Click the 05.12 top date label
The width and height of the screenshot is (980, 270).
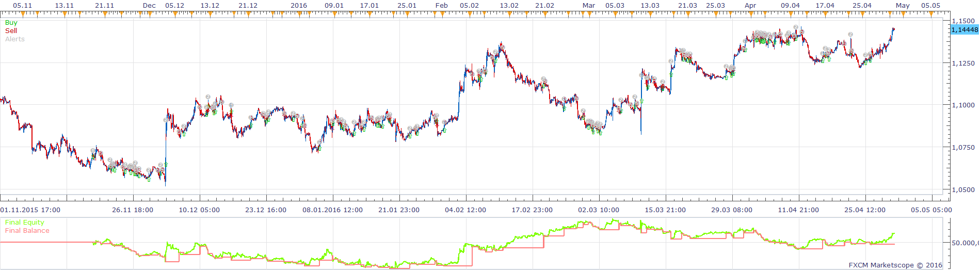[x=174, y=6]
